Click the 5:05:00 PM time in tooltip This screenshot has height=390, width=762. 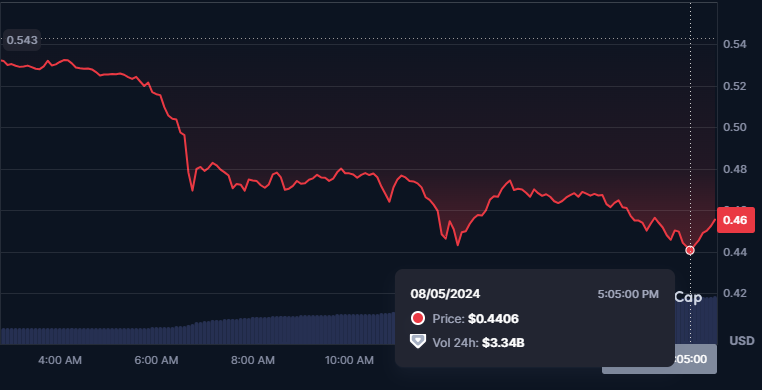(x=628, y=294)
